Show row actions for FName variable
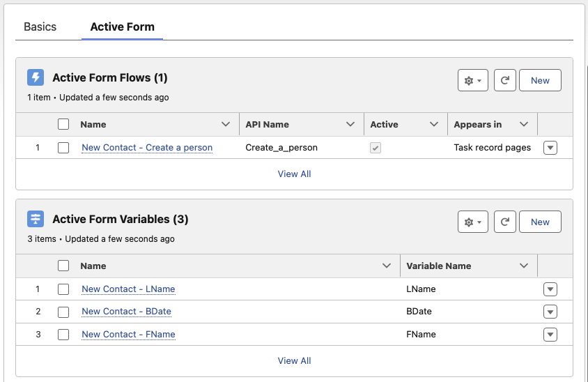The height and width of the screenshot is (382, 588). [550, 335]
